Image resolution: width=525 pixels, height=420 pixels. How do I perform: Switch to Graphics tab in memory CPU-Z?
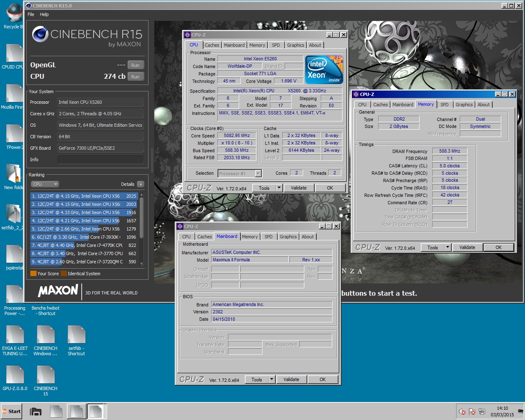coord(464,105)
